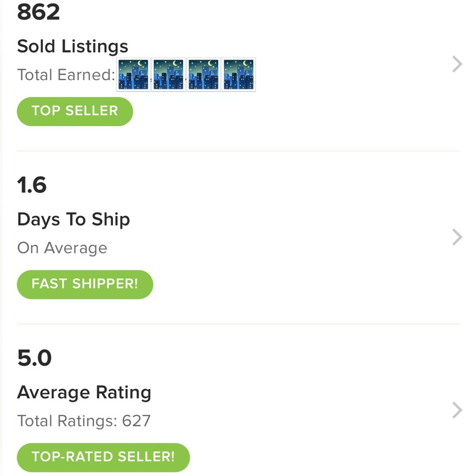Click the divider line below TOP SELLER

tap(238, 151)
